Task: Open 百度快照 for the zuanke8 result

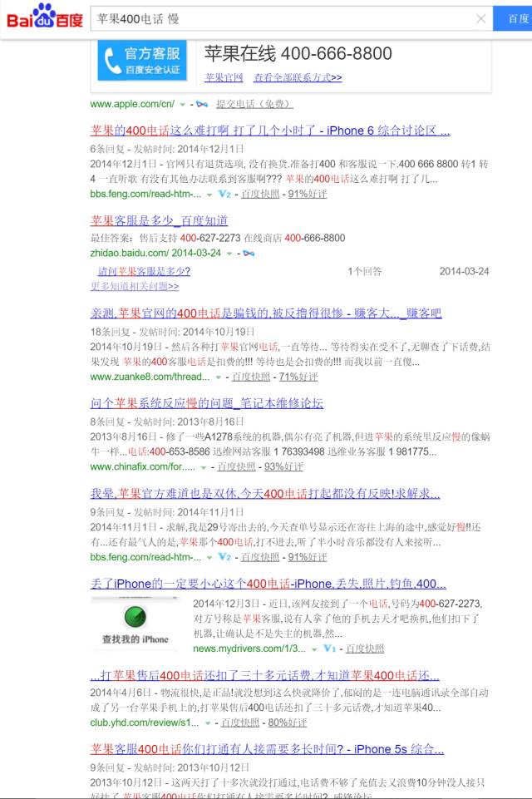Action: point(251,377)
